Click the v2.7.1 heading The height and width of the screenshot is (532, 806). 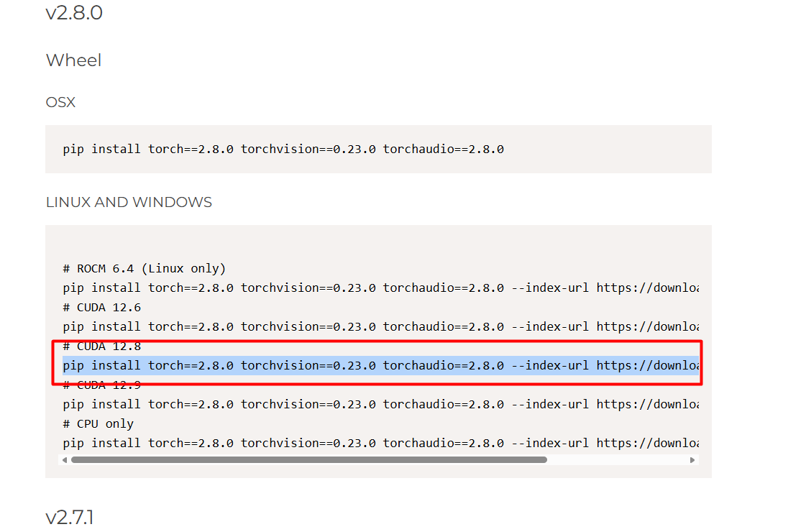click(x=70, y=516)
